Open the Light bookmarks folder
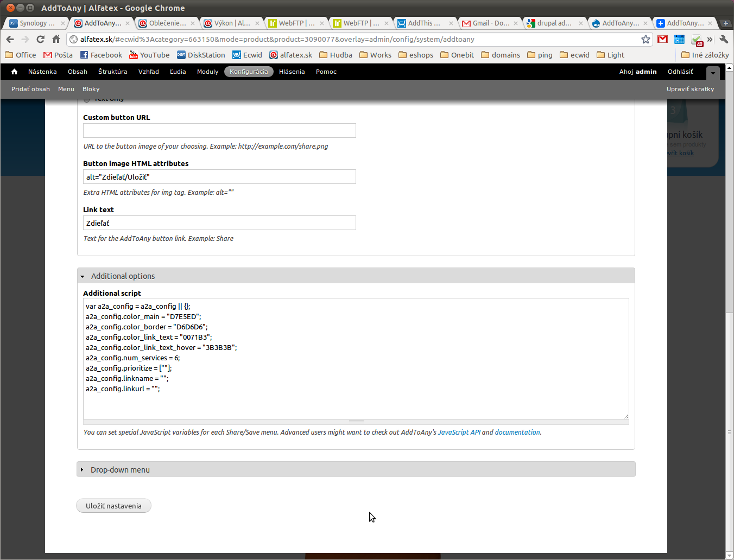The height and width of the screenshot is (560, 734). point(610,55)
